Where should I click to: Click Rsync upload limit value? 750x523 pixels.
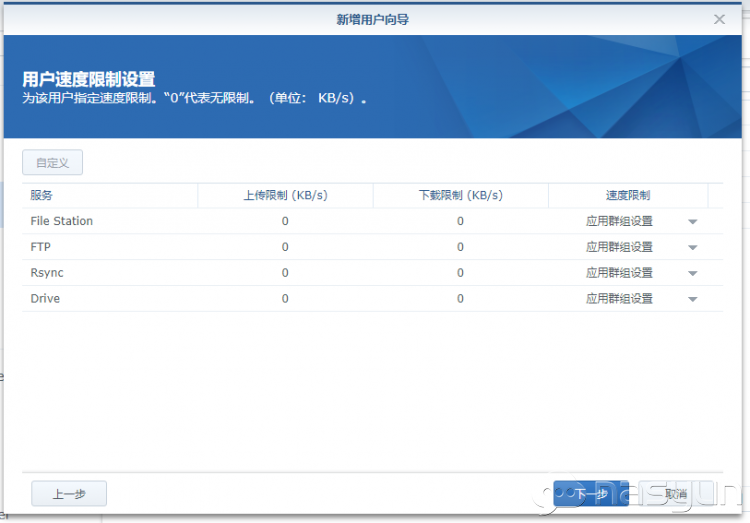pos(285,273)
